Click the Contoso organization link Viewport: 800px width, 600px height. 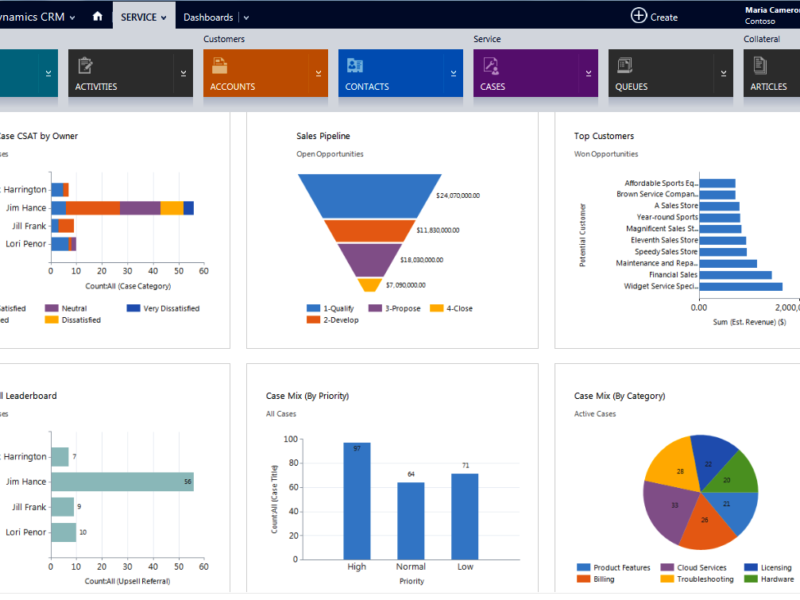click(758, 21)
